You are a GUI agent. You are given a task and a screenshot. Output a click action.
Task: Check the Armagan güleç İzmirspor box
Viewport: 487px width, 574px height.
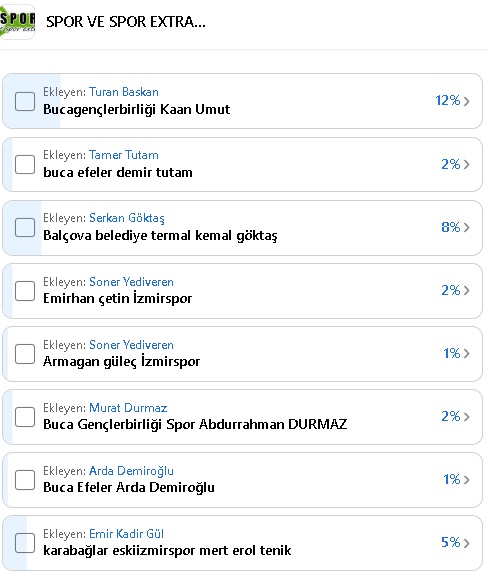point(25,354)
